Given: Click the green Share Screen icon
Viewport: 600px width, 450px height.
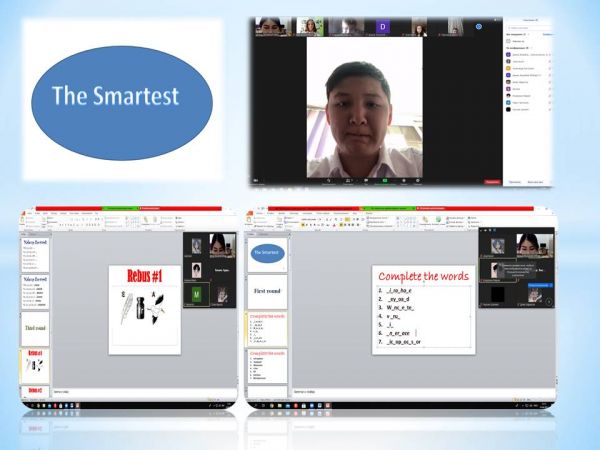Looking at the screenshot, I should [384, 180].
